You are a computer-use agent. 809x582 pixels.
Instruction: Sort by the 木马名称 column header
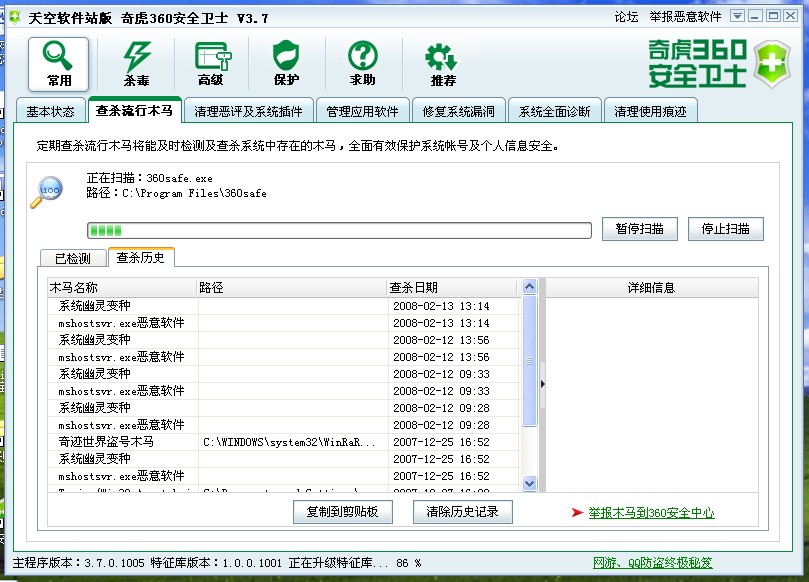point(122,287)
